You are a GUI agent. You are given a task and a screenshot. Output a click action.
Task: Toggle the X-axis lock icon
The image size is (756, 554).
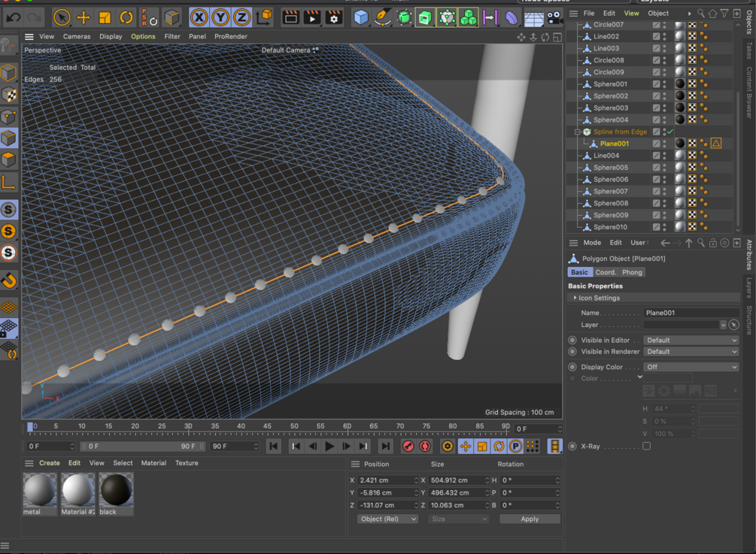click(x=199, y=17)
